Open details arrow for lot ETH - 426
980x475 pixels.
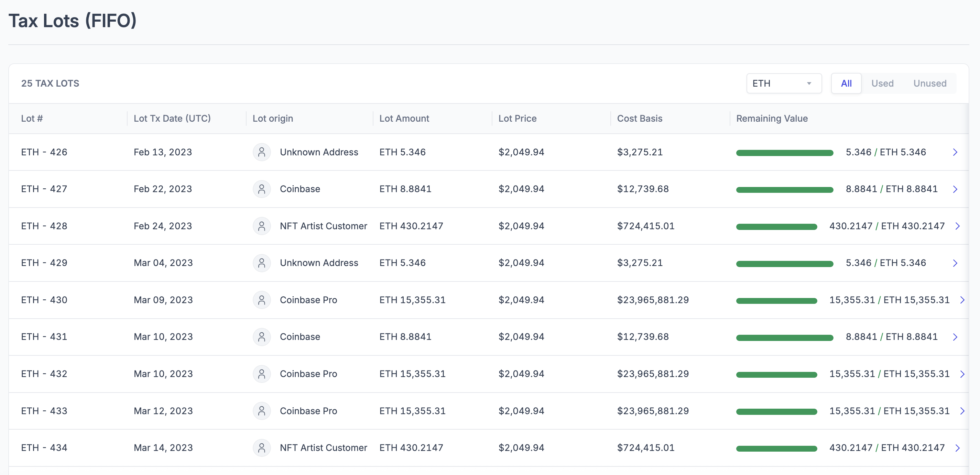click(x=955, y=152)
